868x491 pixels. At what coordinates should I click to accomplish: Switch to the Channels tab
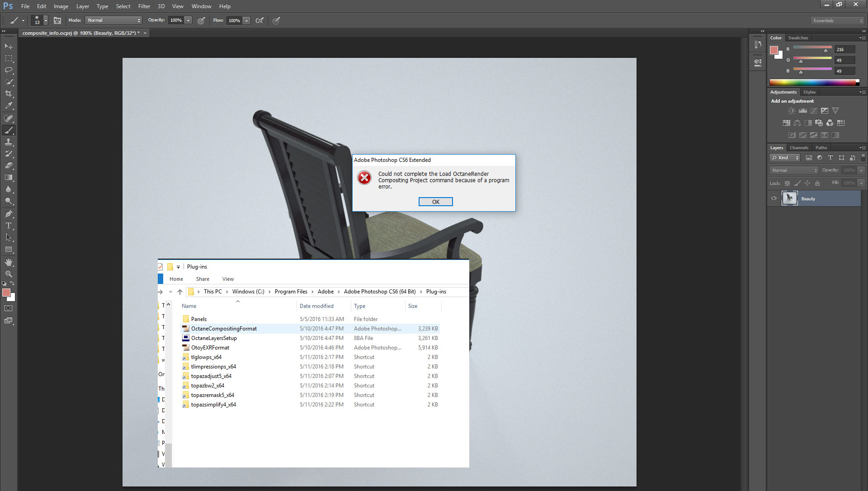[799, 148]
